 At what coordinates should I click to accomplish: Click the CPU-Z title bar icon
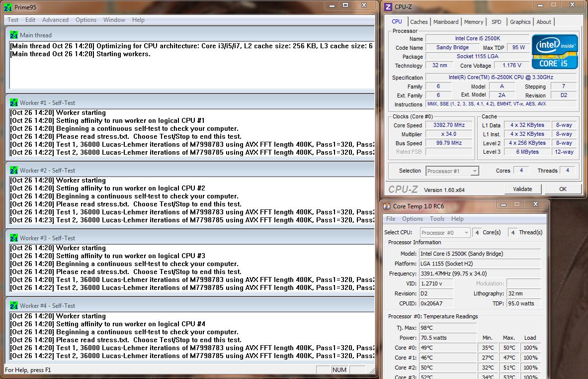click(389, 7)
